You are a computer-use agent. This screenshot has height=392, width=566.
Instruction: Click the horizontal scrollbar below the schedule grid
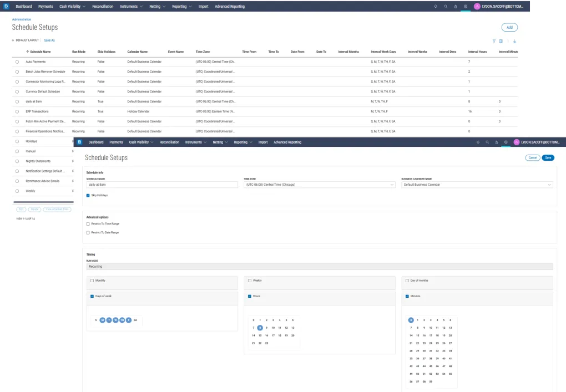click(43, 202)
